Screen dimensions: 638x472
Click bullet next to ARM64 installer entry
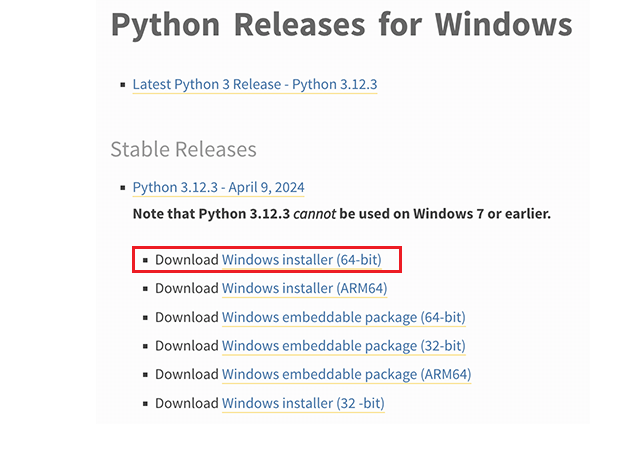pos(145,288)
